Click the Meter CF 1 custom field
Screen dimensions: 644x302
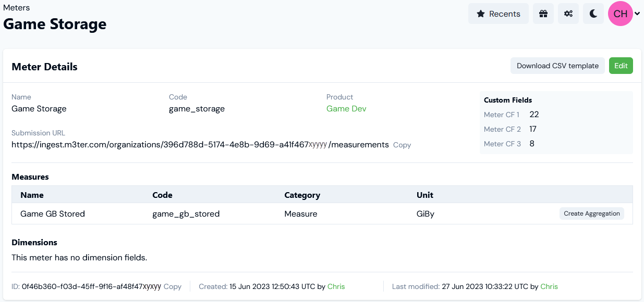click(502, 115)
